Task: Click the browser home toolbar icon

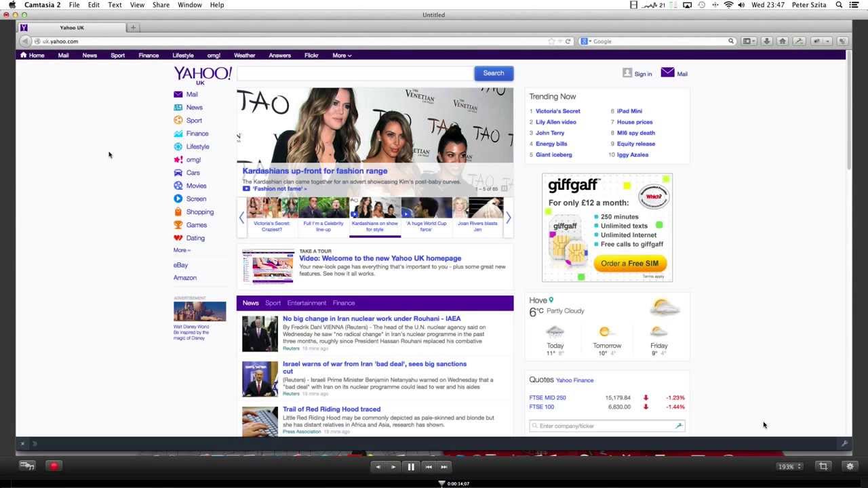Action: coord(782,41)
